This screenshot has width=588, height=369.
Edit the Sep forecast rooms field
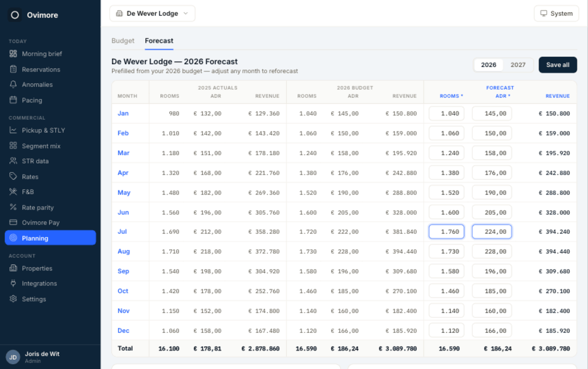tap(446, 271)
